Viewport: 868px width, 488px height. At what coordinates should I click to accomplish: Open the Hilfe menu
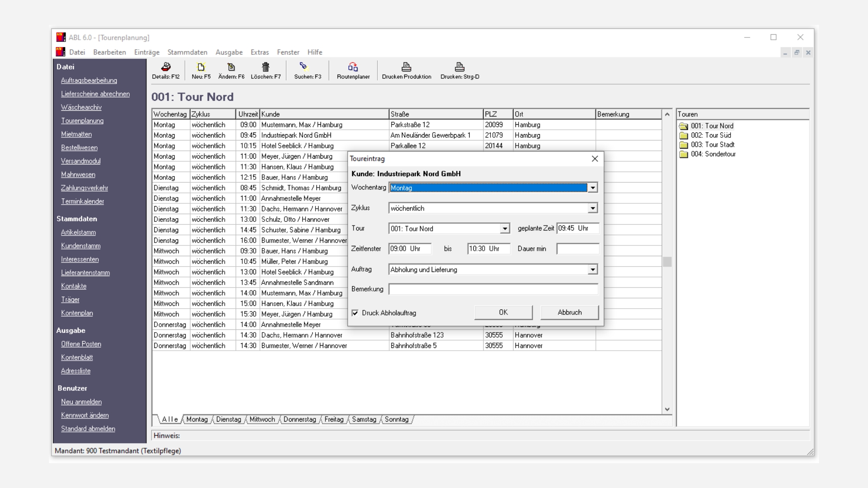pos(315,52)
